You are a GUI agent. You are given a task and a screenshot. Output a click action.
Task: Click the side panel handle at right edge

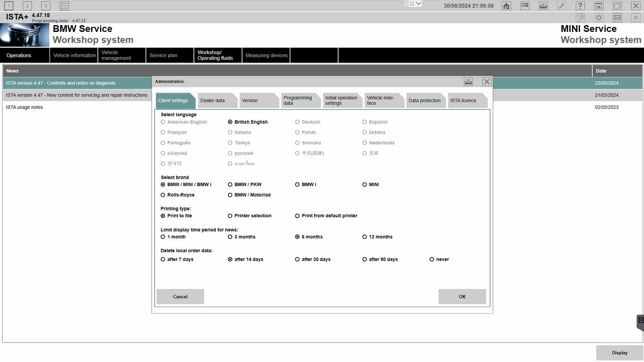(640, 322)
